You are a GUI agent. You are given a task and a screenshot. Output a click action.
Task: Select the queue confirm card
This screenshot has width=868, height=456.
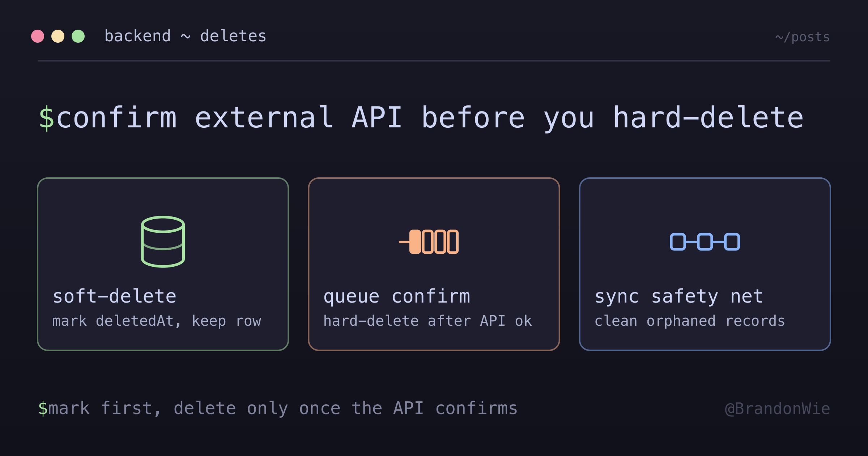434,264
